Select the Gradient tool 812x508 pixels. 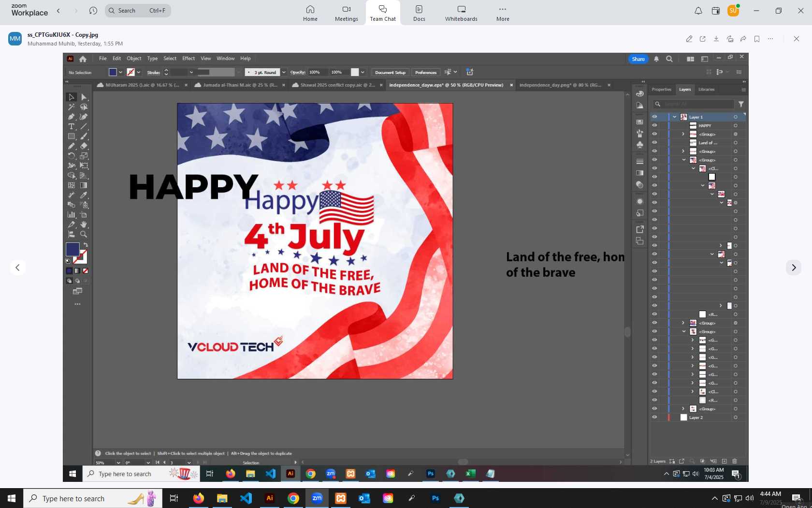click(84, 185)
